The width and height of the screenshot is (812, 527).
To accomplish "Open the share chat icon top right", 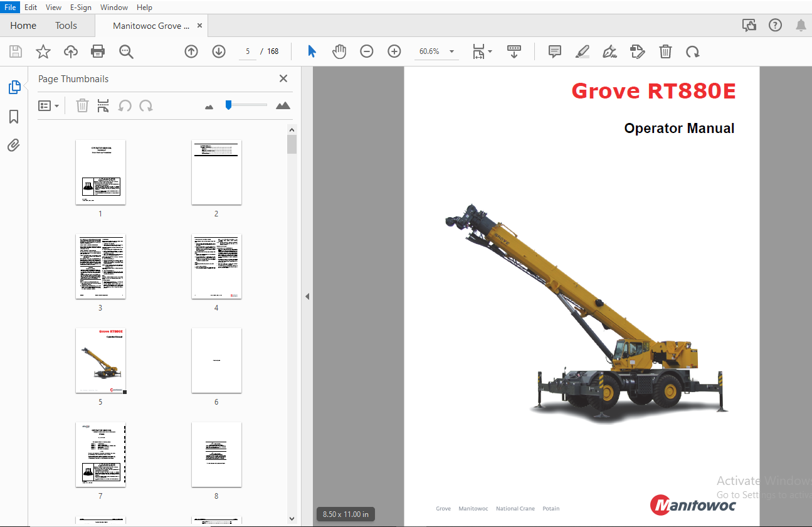I will (749, 26).
